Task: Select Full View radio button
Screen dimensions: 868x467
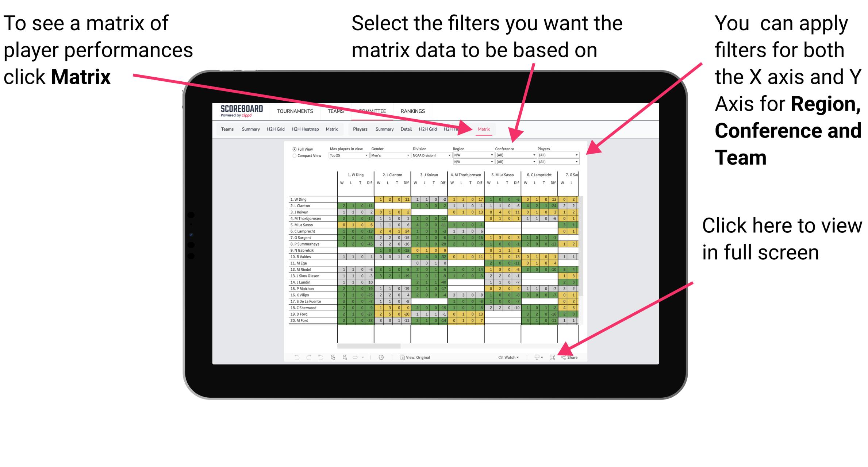Action: 294,148
